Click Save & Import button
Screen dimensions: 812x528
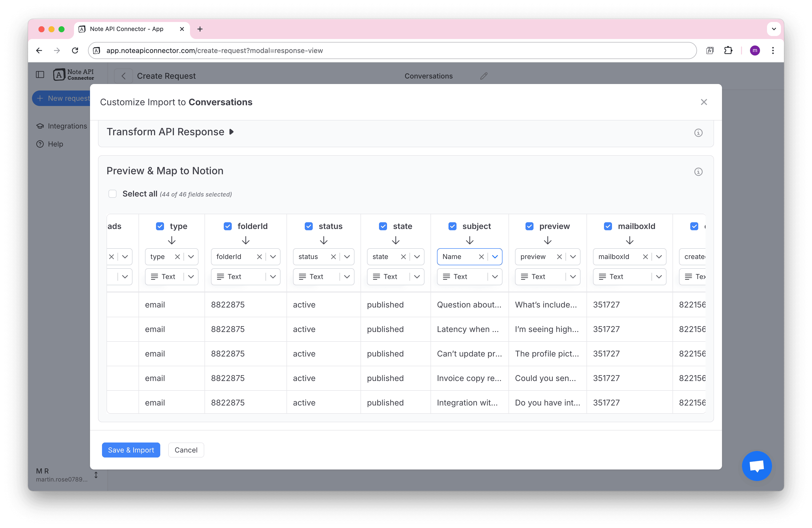[131, 450]
